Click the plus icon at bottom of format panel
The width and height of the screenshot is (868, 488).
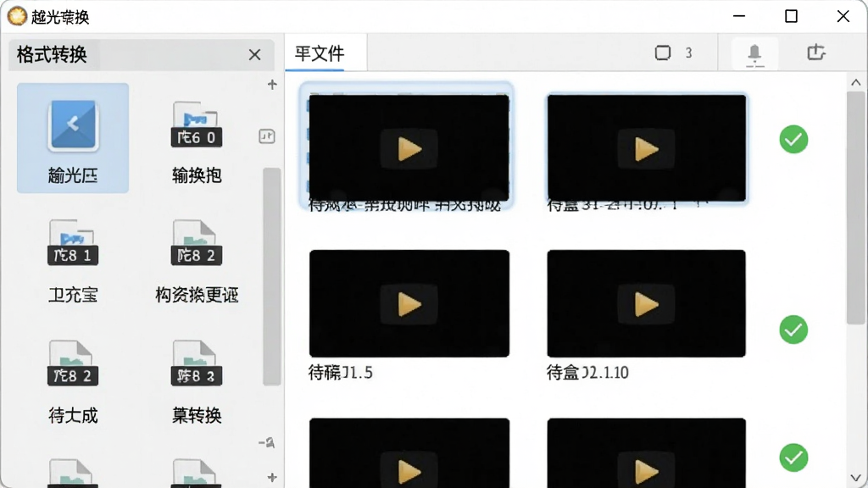coord(272,477)
